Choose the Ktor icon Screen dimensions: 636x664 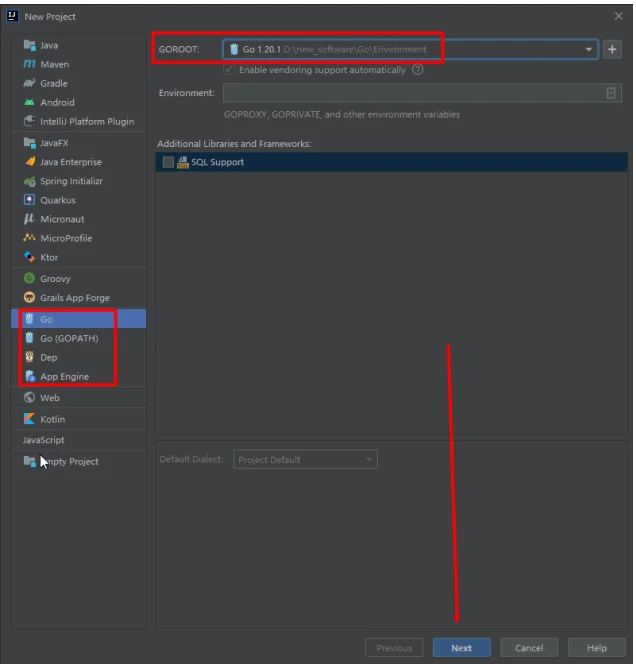(30, 257)
